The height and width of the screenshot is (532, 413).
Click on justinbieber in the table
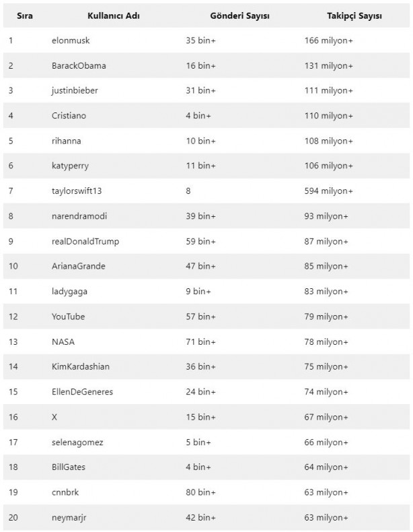click(74, 90)
